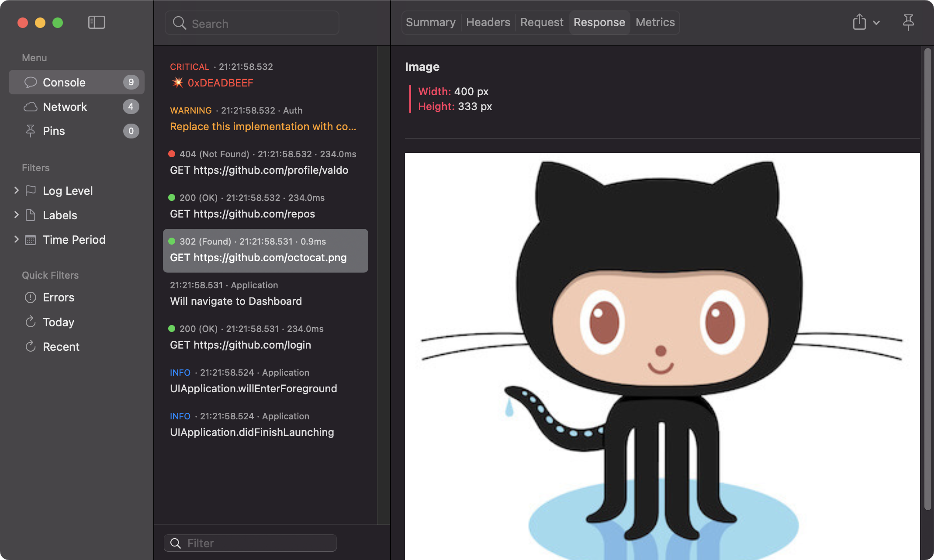The height and width of the screenshot is (560, 934).
Task: Open Network in the Menu sidebar
Action: tap(76, 107)
